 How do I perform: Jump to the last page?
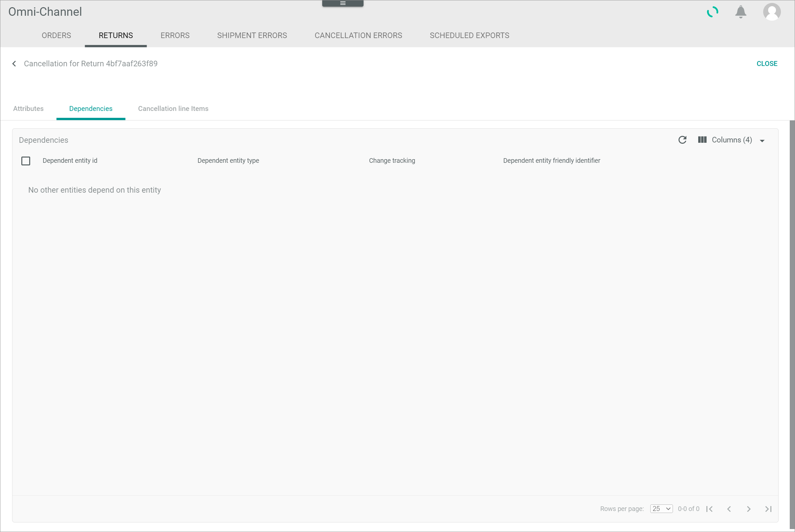click(x=768, y=509)
